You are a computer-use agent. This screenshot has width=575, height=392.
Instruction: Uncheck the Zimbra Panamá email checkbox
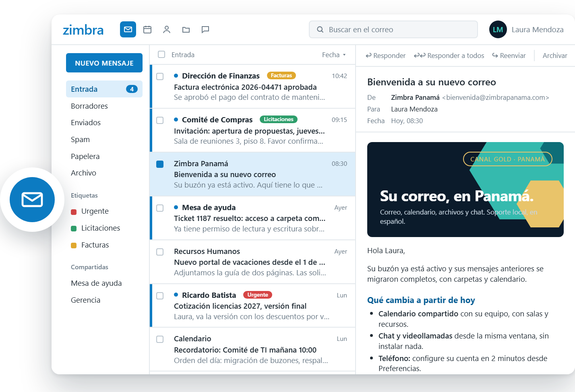[160, 164]
